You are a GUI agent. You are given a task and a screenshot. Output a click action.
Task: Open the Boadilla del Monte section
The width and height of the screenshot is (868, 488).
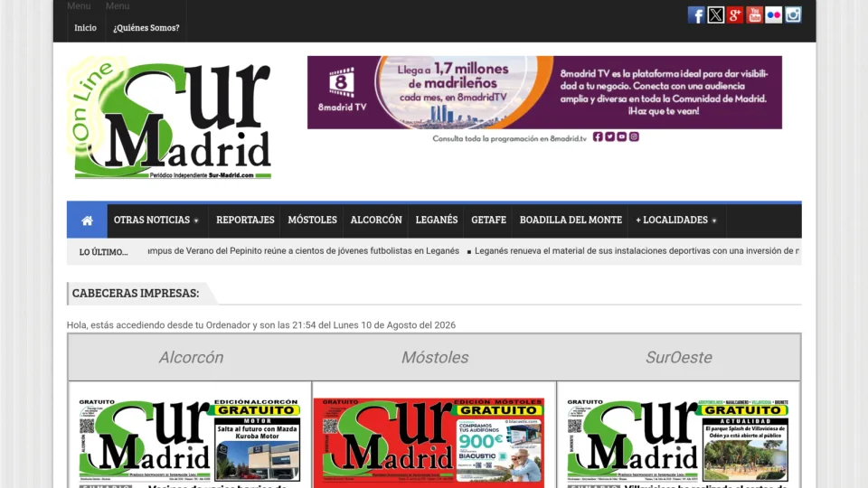[x=571, y=221]
